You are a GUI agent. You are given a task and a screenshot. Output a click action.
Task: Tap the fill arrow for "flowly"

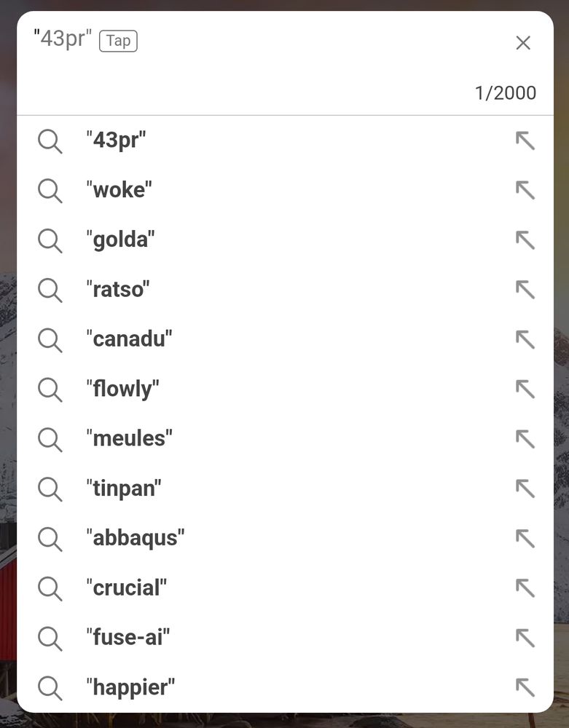(x=525, y=389)
